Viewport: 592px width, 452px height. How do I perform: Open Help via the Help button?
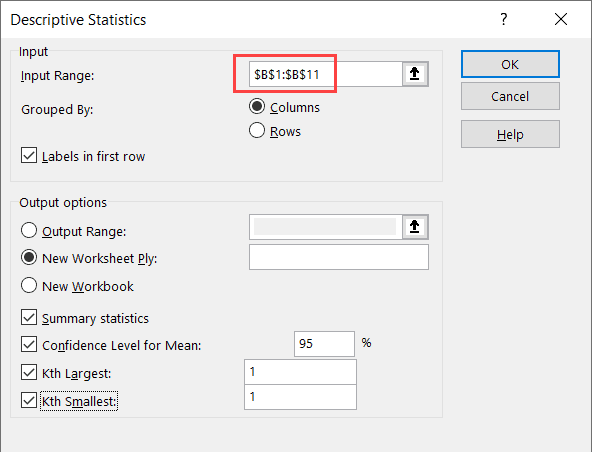[510, 134]
